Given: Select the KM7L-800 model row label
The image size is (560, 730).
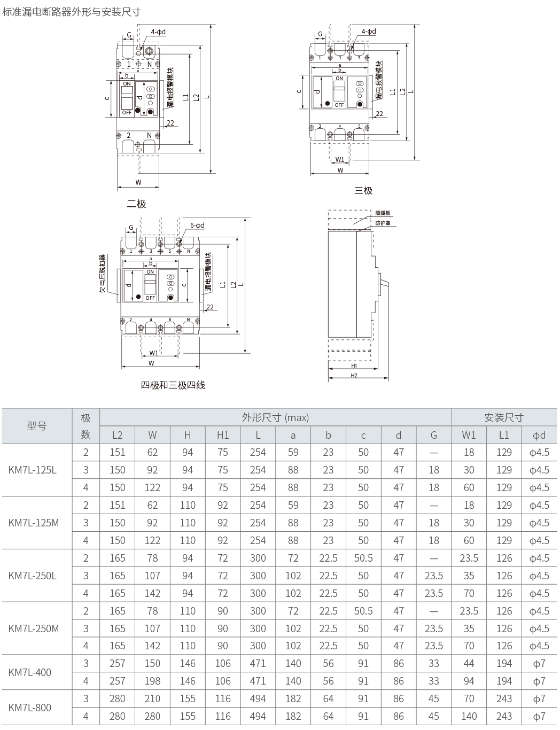Looking at the screenshot, I should (30, 708).
